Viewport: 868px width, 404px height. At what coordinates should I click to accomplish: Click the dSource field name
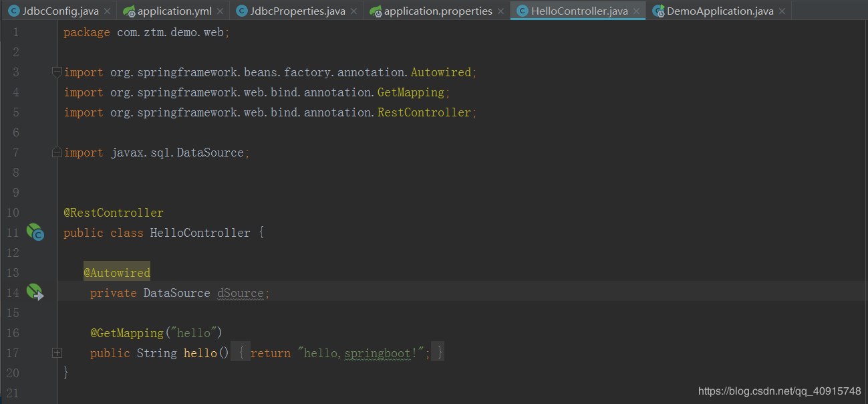[x=240, y=293]
